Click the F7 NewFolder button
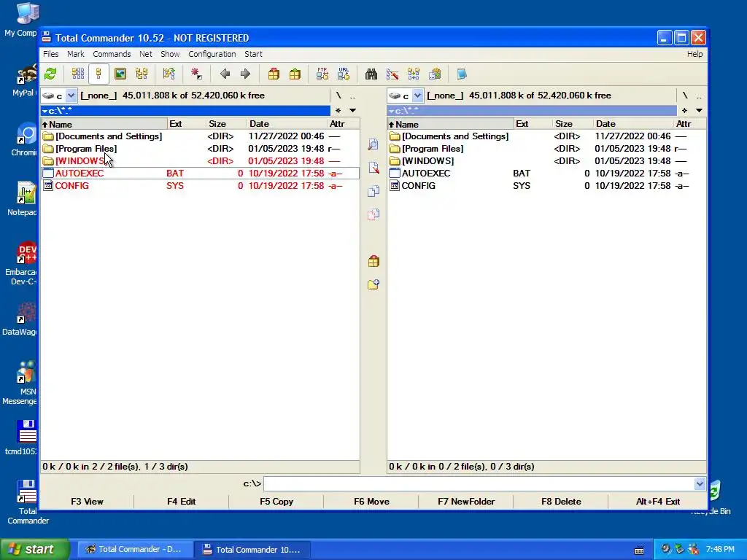The height and width of the screenshot is (560, 747). (466, 502)
